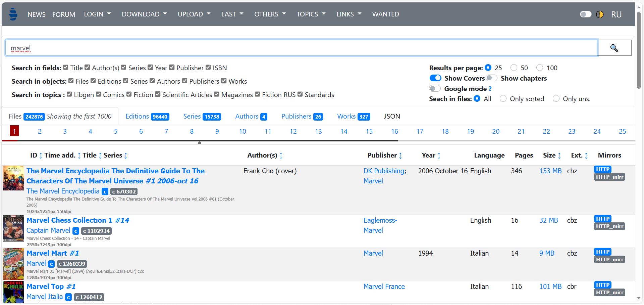644x305 pixels.
Task: Click the marvel search input field
Action: (301, 48)
